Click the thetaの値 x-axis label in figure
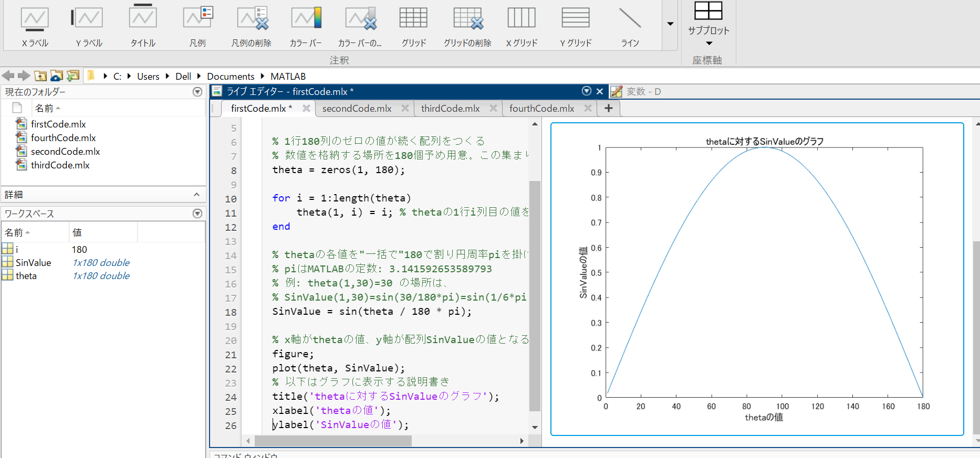This screenshot has height=458, width=980. [764, 418]
